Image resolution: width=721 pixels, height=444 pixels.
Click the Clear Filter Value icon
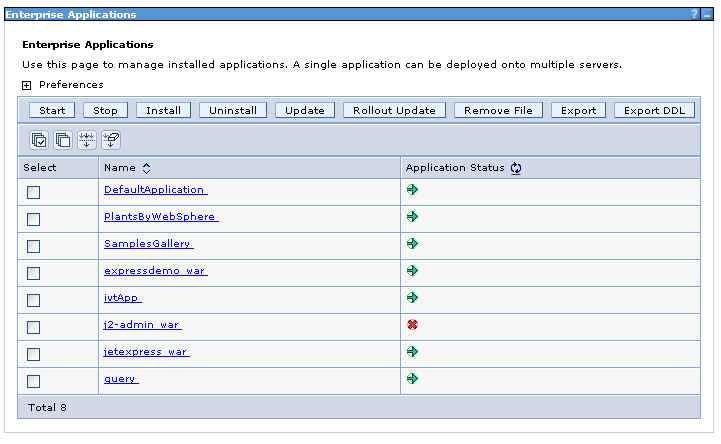pyautogui.click(x=111, y=140)
